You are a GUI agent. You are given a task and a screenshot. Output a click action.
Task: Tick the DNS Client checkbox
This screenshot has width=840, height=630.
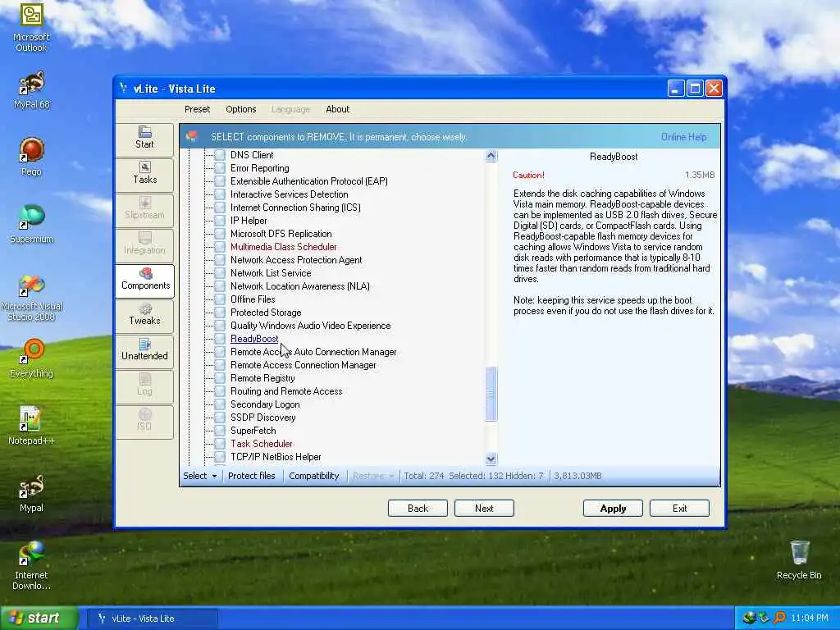[x=220, y=155]
